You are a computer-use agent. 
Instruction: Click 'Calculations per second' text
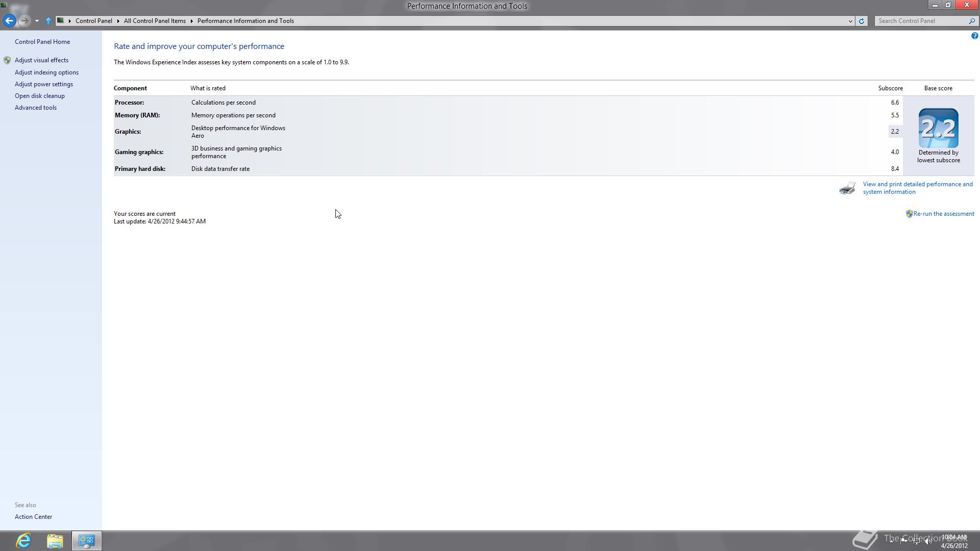click(x=224, y=103)
